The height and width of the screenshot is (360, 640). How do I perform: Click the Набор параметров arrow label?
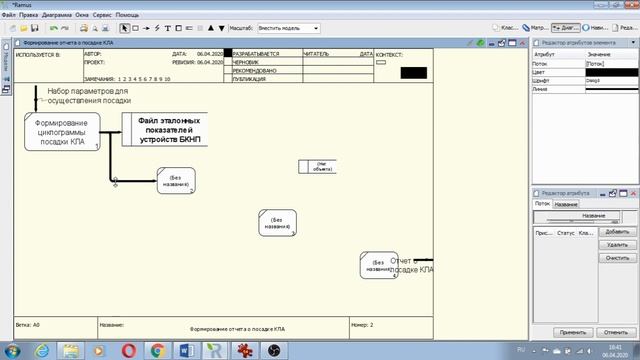click(x=89, y=96)
